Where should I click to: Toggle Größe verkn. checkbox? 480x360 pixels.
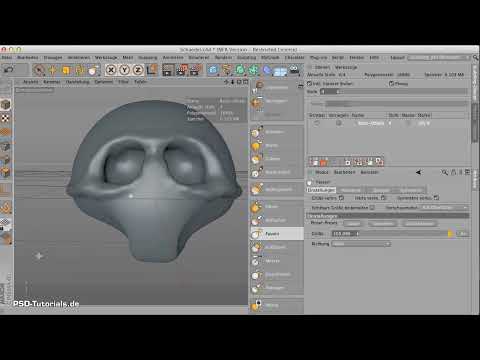coord(341,198)
